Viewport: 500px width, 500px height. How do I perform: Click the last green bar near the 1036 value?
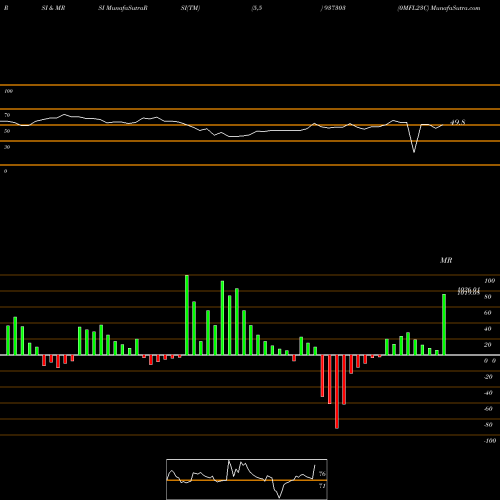point(444,324)
